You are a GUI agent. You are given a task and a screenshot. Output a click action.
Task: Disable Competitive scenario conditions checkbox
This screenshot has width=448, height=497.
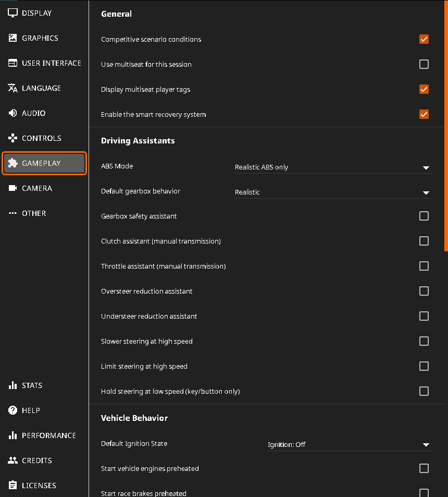tap(424, 39)
